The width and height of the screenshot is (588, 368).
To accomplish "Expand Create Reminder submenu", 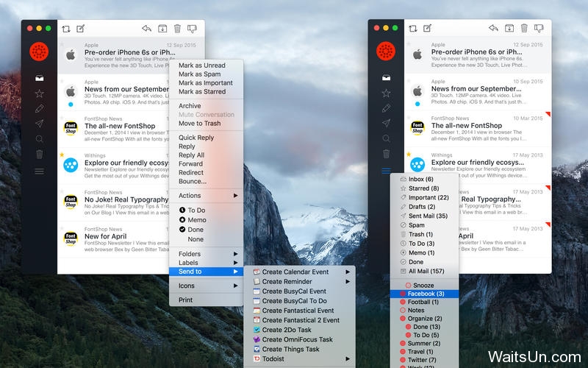I will click(x=299, y=282).
